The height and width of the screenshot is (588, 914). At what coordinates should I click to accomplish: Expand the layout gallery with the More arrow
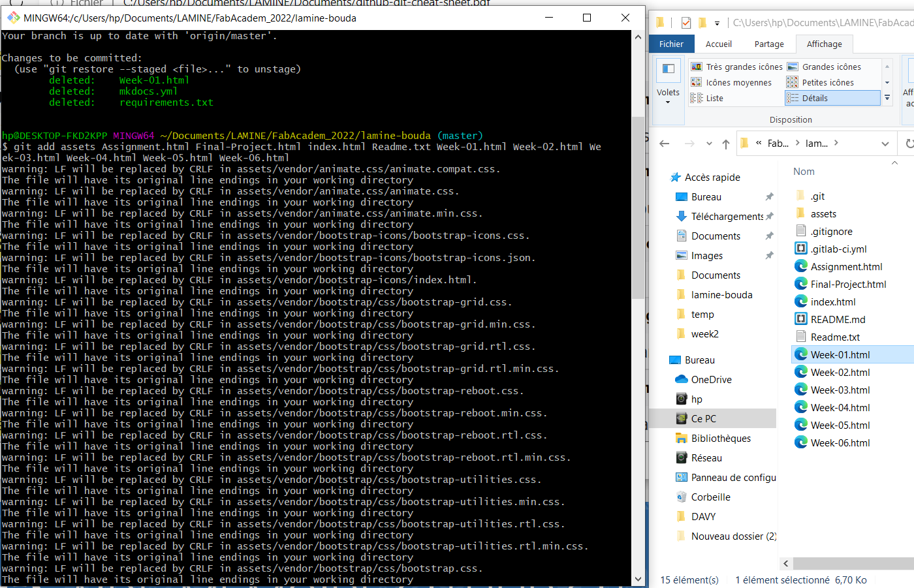click(887, 98)
